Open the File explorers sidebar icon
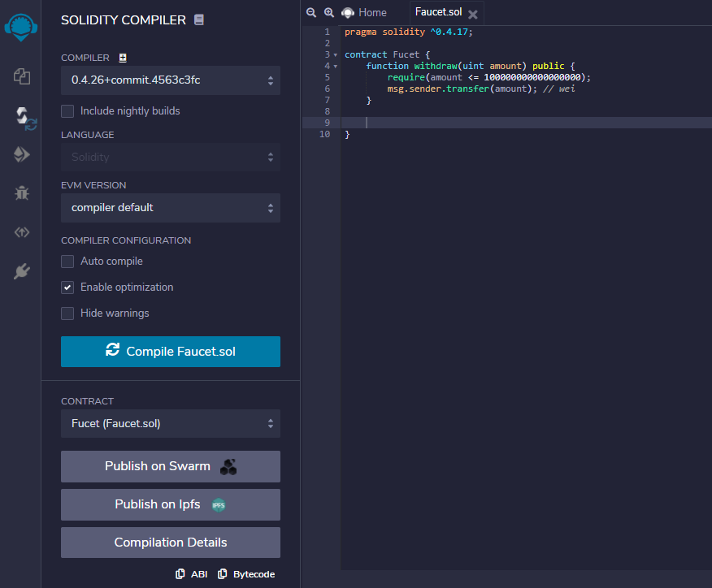This screenshot has width=712, height=588. [22, 76]
